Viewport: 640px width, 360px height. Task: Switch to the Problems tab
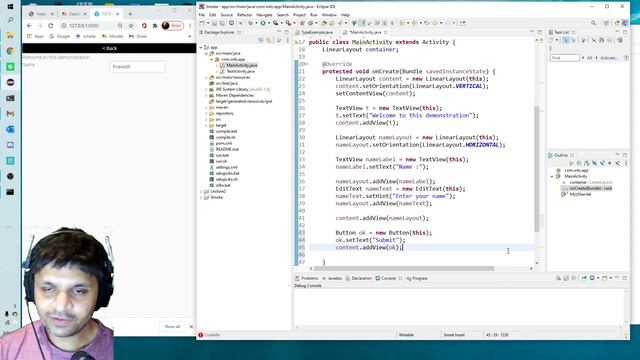[307, 278]
